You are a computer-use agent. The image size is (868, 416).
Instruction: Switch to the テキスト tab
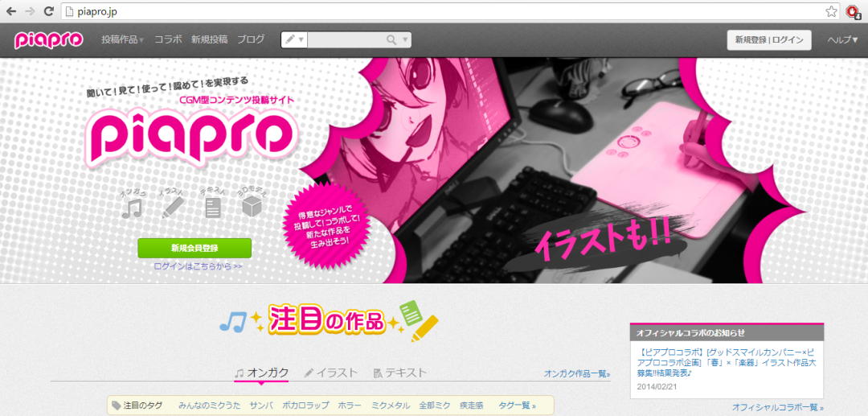pos(400,373)
